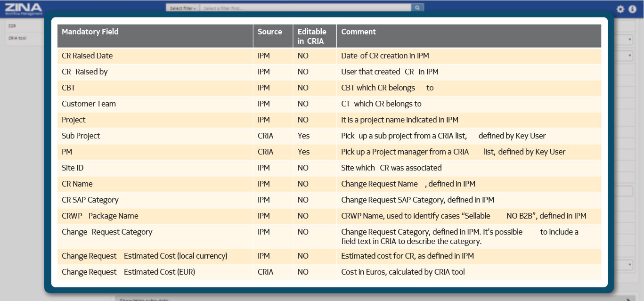
Task: Click the Comment column header
Action: 359,32
